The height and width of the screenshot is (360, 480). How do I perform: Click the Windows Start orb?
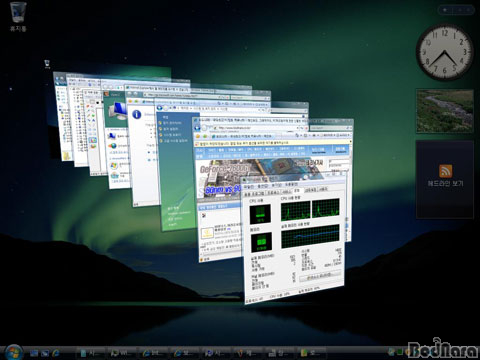(x=13, y=352)
